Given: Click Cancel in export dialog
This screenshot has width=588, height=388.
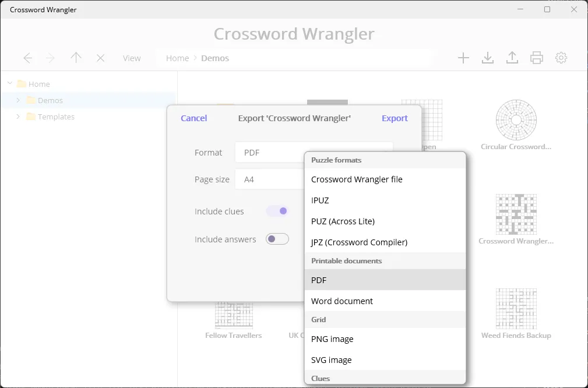Looking at the screenshot, I should click(194, 118).
